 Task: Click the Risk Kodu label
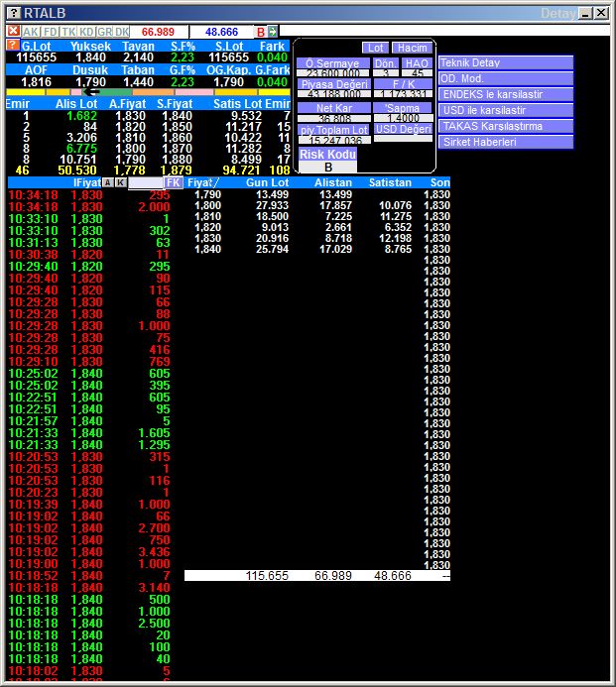327,155
